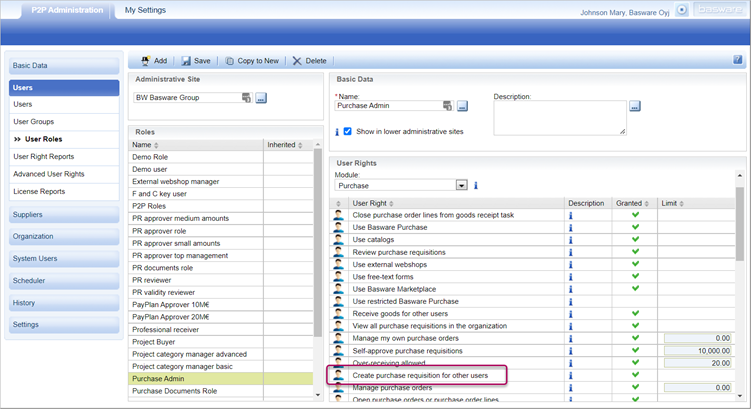Image resolution: width=751 pixels, height=409 pixels.
Task: Select the P2P Administration tab
Action: [67, 10]
